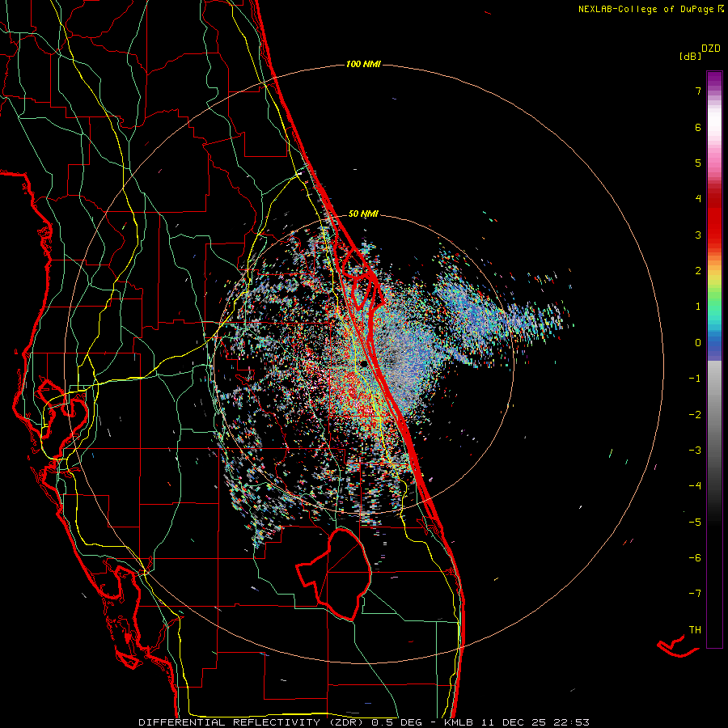The width and height of the screenshot is (728, 728).
Task: Click the 2 value on color scale
Action: coord(698,271)
